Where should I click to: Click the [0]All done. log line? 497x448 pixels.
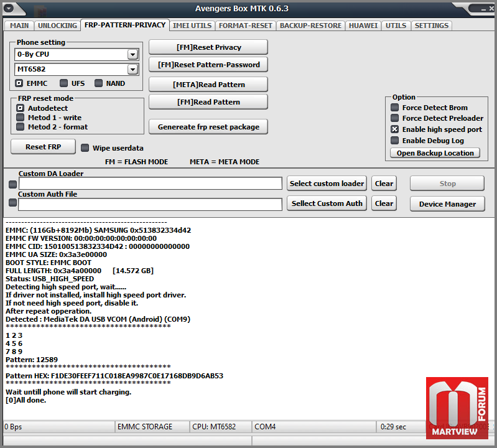[x=26, y=401]
